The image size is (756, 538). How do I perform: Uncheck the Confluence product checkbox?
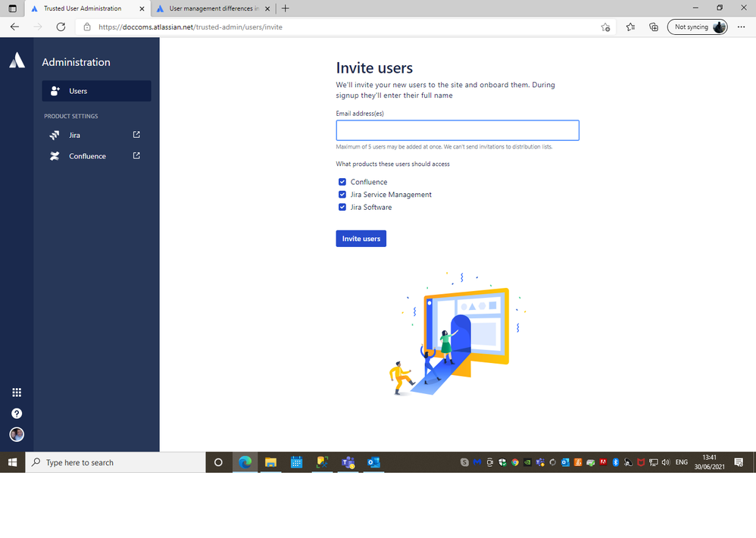coord(342,182)
